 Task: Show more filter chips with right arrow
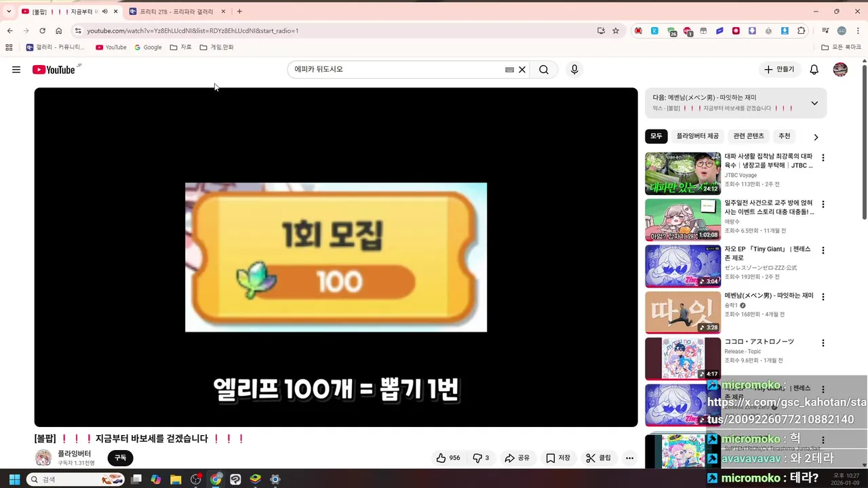[x=816, y=137]
